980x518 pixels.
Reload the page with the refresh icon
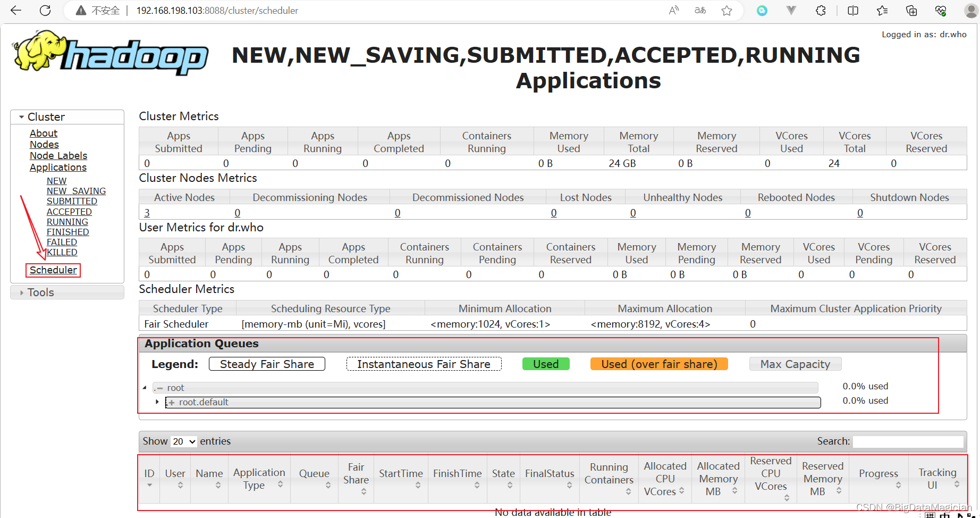pyautogui.click(x=46, y=10)
